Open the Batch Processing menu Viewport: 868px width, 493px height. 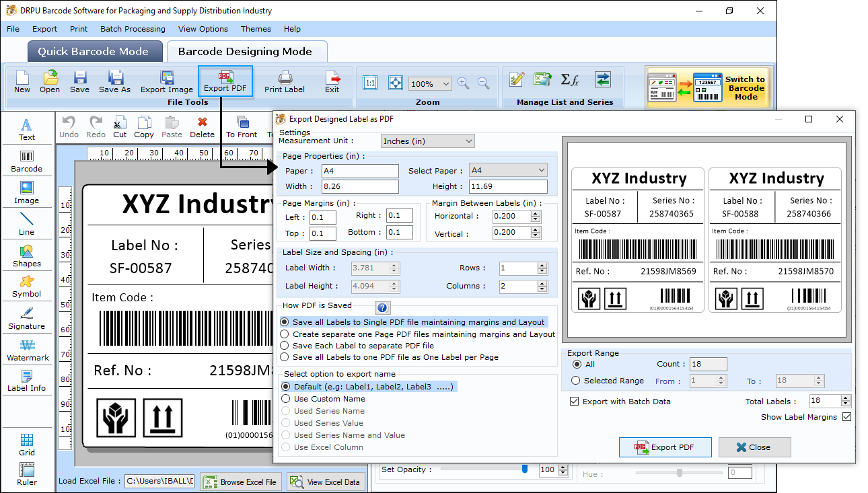(x=133, y=29)
